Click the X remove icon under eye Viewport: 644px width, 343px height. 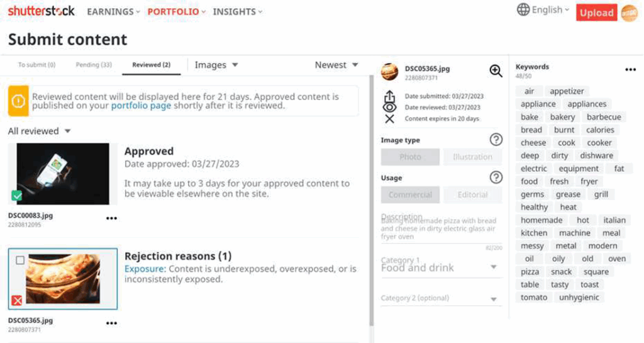pos(389,119)
